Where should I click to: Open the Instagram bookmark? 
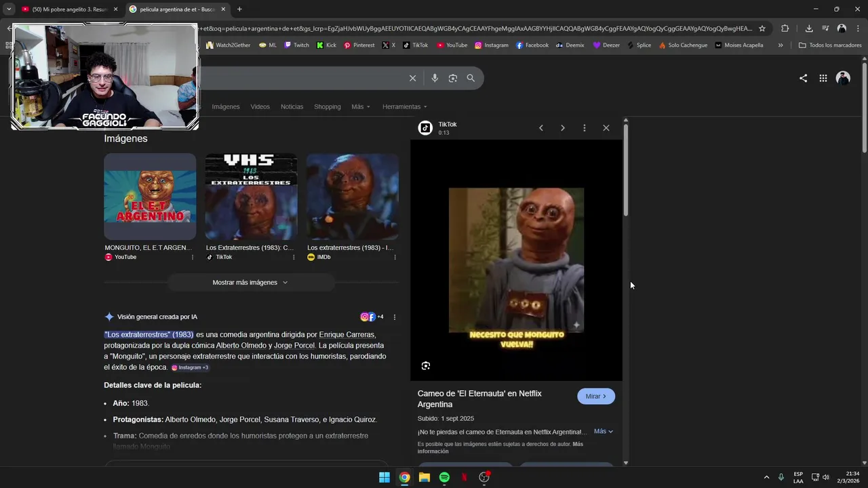[x=491, y=45]
